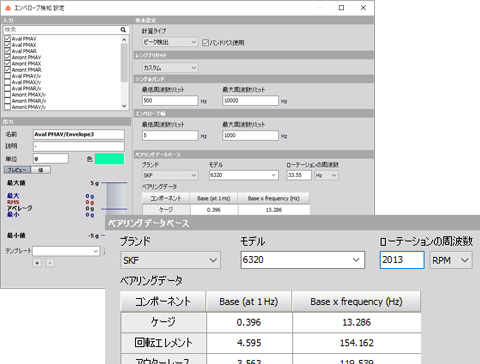Image resolution: width=480 pixels, height=364 pixels.
Task: Click the enlarged 13.286 cell
Action: pyautogui.click(x=356, y=322)
